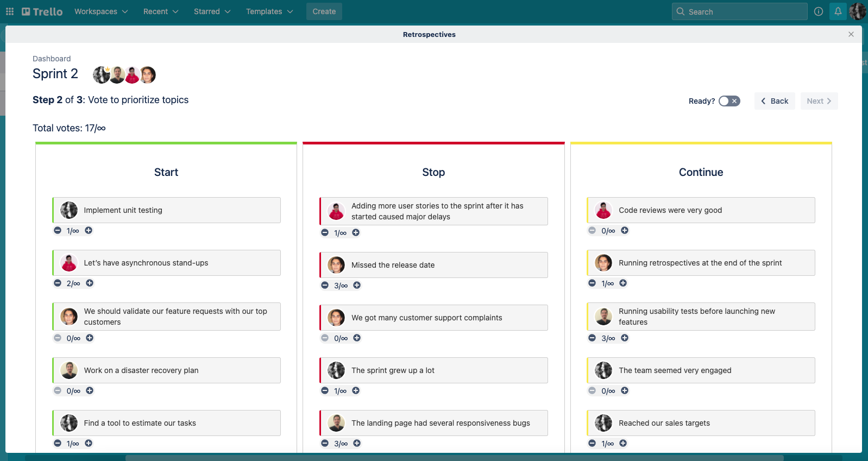Image resolution: width=868 pixels, height=461 pixels.
Task: Open the Recent dropdown menu
Action: point(161,11)
